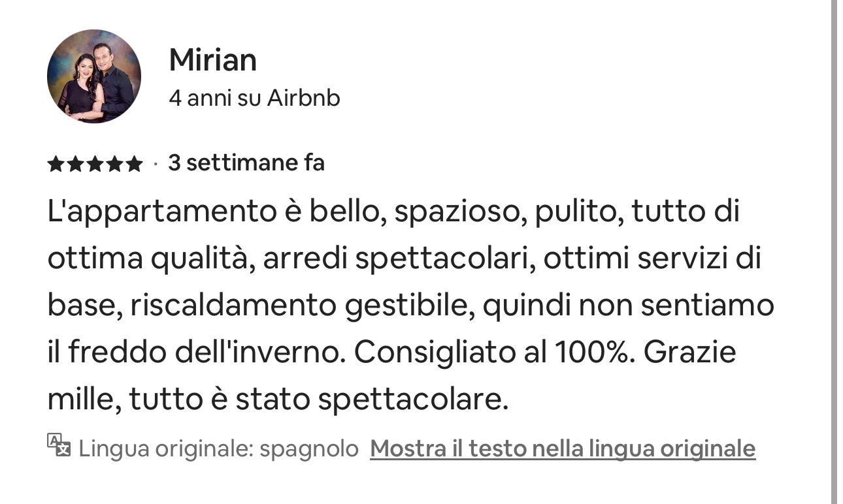
Task: Click the fifth rating star
Action: [134, 164]
